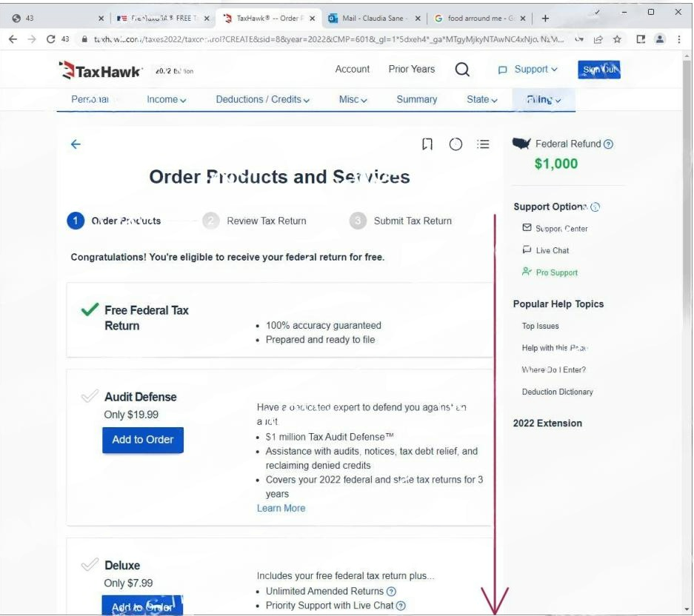Click the Federal Refund help question mark
Image resolution: width=694 pixels, height=616 pixels.
(x=609, y=144)
